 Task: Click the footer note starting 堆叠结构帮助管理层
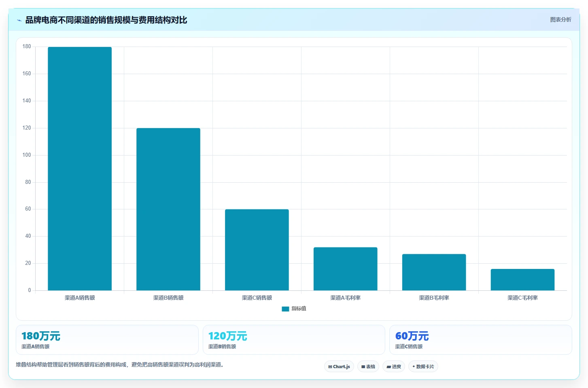pos(120,365)
